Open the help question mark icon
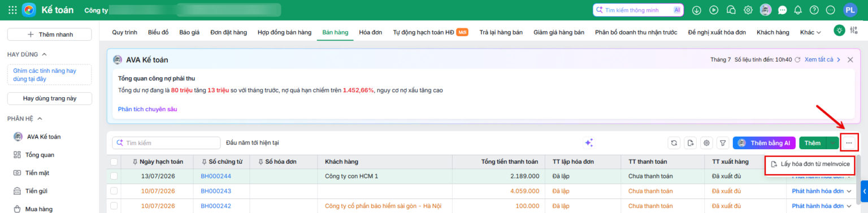 814,10
